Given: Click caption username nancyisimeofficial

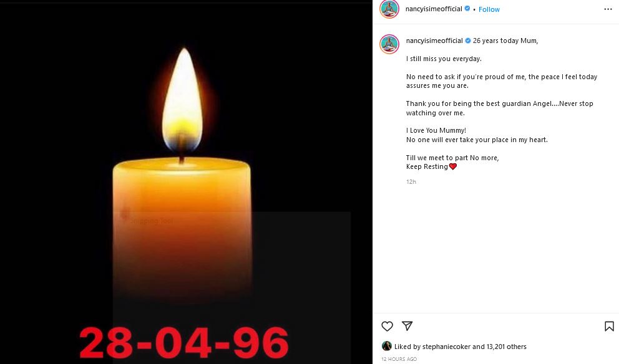Looking at the screenshot, I should (x=434, y=41).
